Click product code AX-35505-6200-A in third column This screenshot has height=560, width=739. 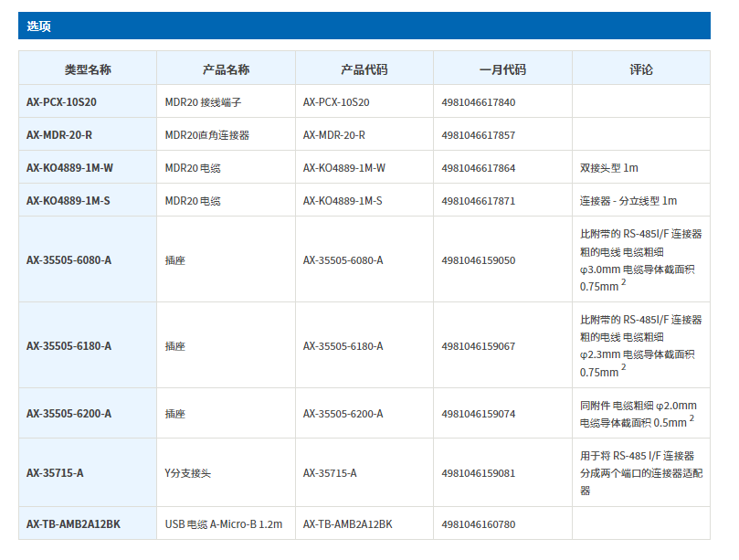click(343, 414)
